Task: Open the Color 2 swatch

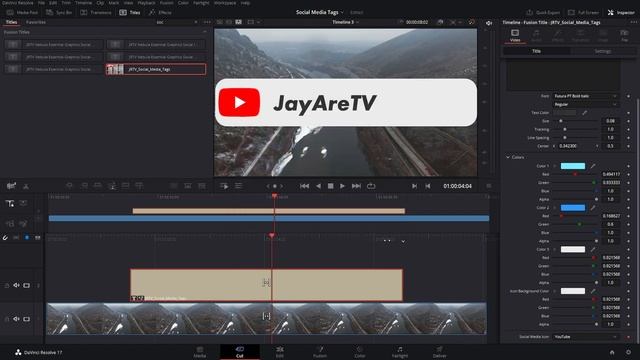Action: coord(573,208)
